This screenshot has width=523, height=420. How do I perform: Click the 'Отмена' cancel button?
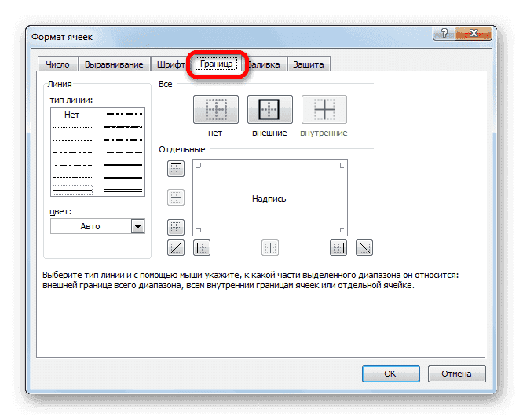coord(457,374)
